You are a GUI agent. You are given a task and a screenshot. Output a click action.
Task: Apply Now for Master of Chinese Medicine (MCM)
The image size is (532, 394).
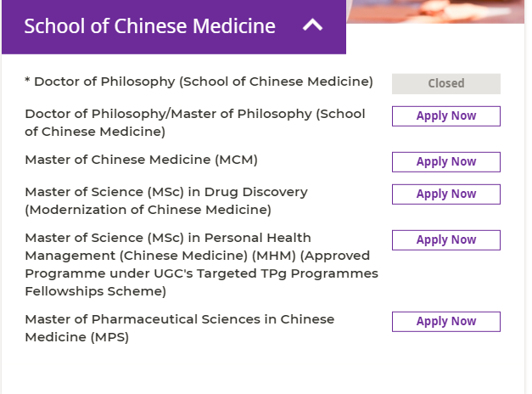[445, 162]
